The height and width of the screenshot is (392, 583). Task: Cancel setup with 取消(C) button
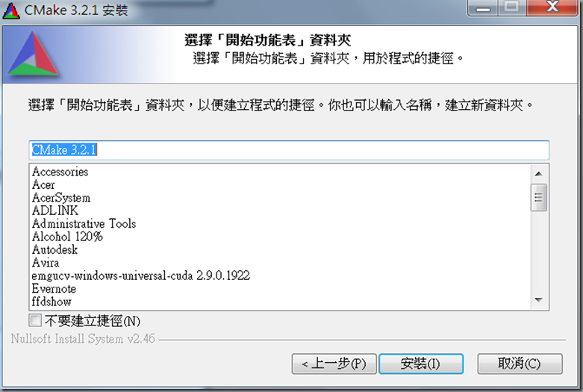point(520,364)
